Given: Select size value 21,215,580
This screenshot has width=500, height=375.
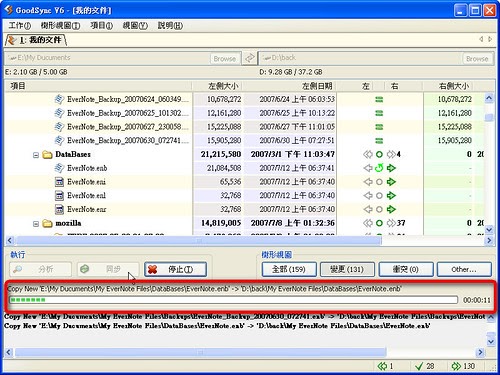Looking at the screenshot, I should 221,154.
